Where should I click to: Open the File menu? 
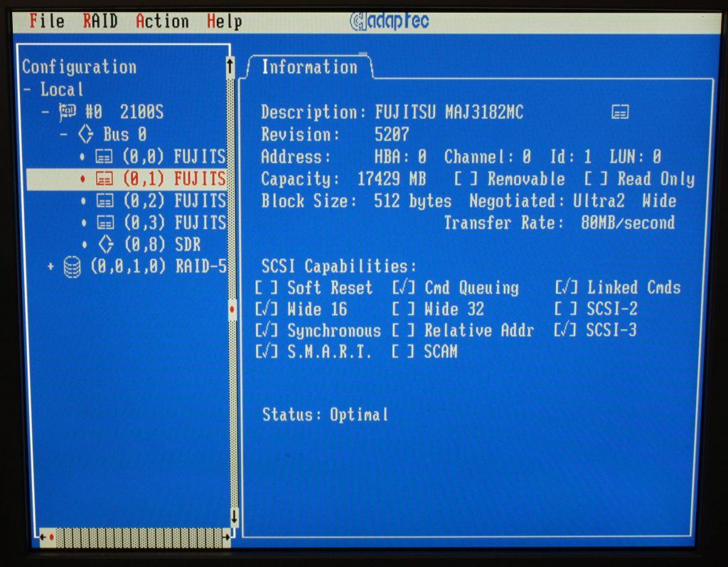tap(46, 21)
